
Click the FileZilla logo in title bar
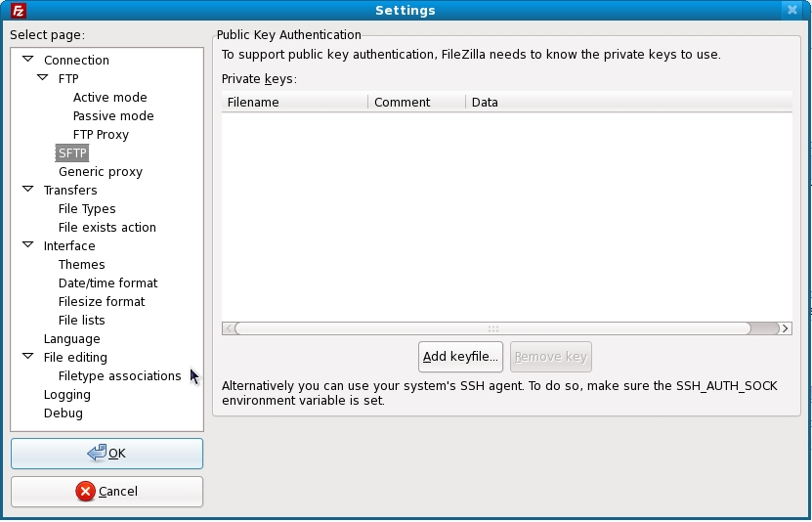pos(19,11)
